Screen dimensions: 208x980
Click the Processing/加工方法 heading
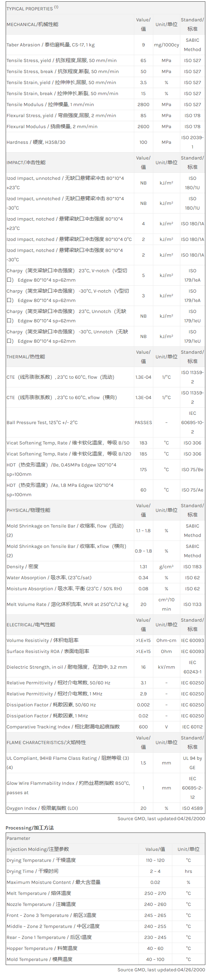(x=30, y=828)
